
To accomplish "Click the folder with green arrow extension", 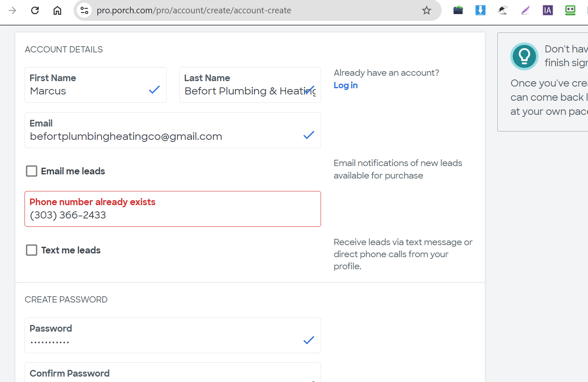I will point(458,10).
